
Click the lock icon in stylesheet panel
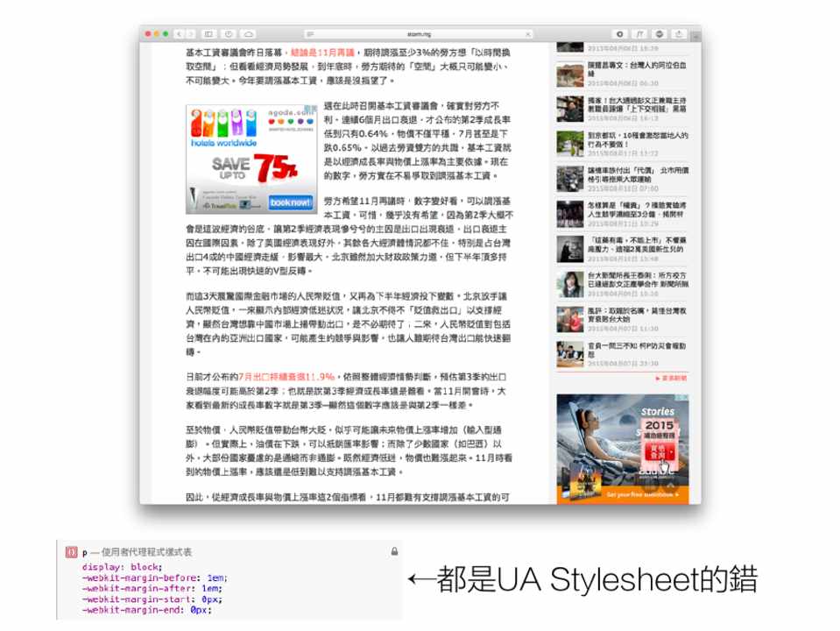click(394, 552)
